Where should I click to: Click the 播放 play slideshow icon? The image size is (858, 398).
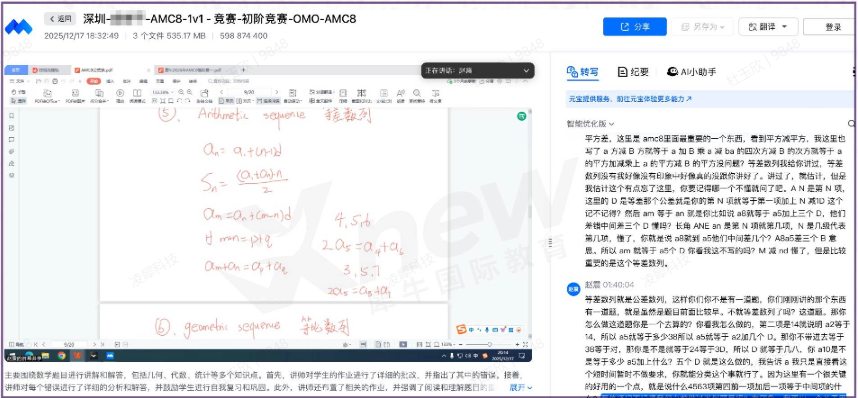120,96
